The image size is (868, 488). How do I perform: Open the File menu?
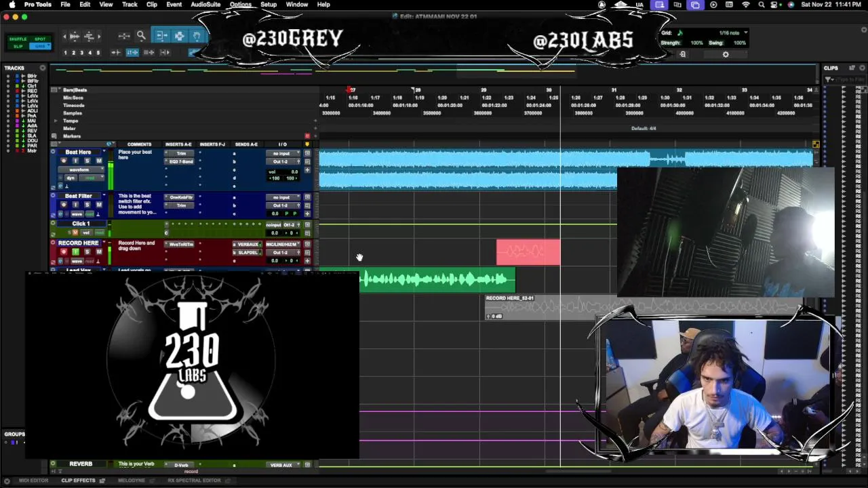coord(65,5)
